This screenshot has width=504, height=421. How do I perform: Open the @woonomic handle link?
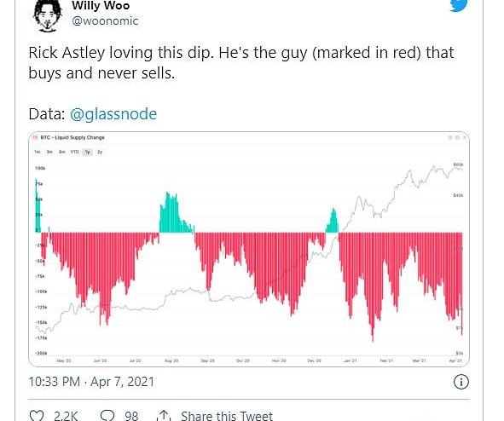tap(105, 20)
